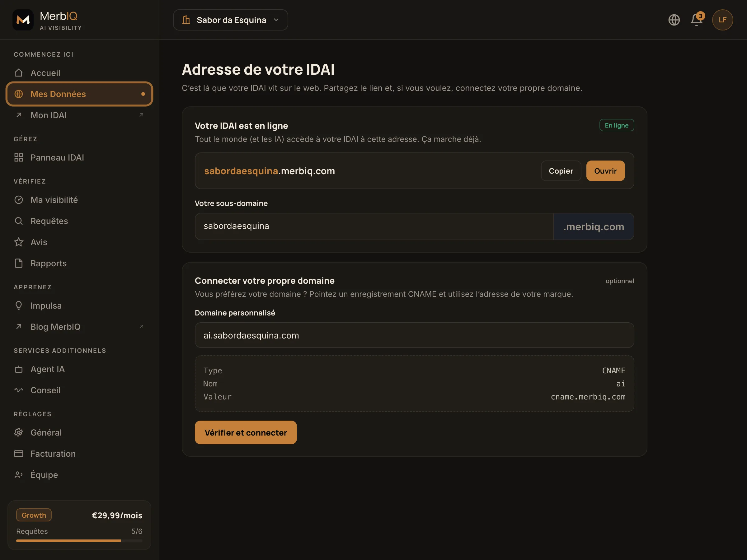This screenshot has height=560, width=747.
Task: Open the LF user avatar menu
Action: click(723, 20)
